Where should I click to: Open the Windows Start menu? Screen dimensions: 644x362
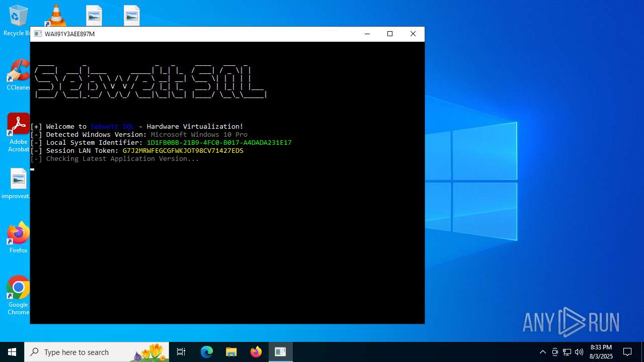click(x=12, y=352)
